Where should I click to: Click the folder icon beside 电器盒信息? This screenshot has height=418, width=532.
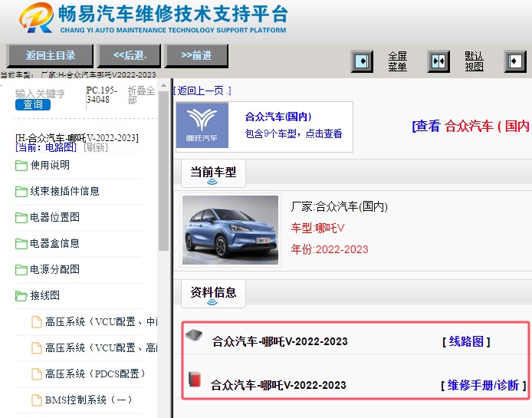[21, 244]
